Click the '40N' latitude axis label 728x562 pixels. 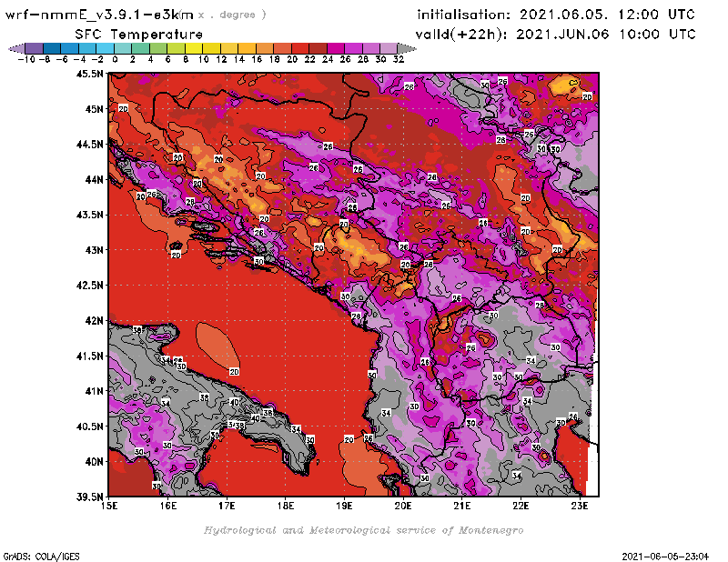point(94,462)
